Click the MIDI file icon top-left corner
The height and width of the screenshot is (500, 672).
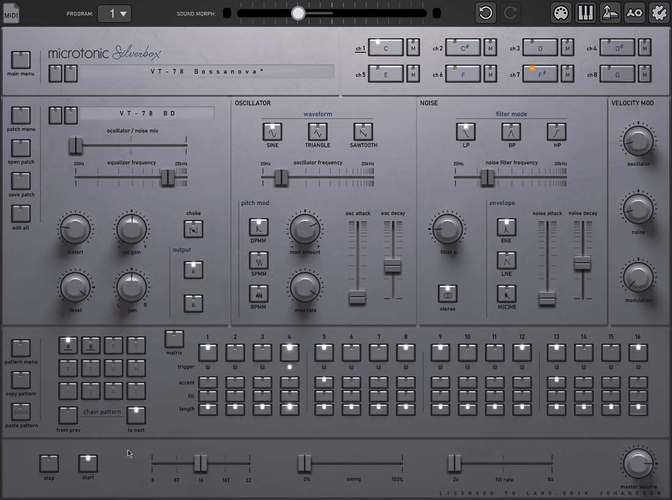coord(11,13)
